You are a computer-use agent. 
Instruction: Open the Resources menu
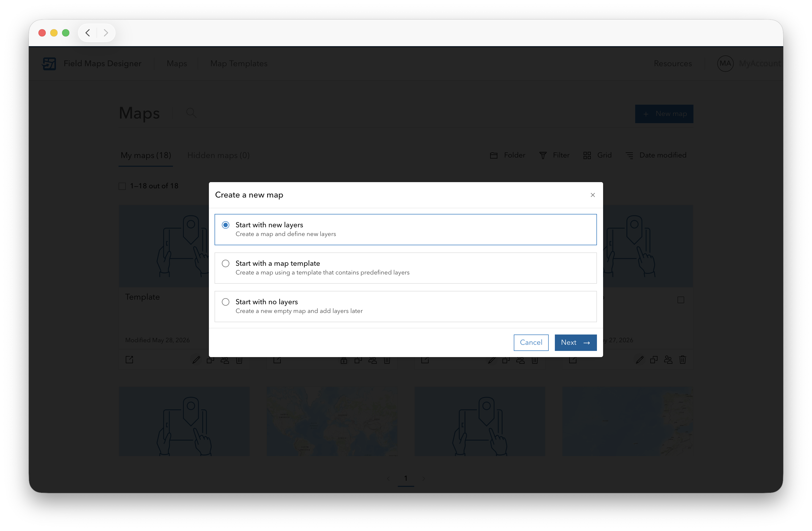pyautogui.click(x=672, y=63)
